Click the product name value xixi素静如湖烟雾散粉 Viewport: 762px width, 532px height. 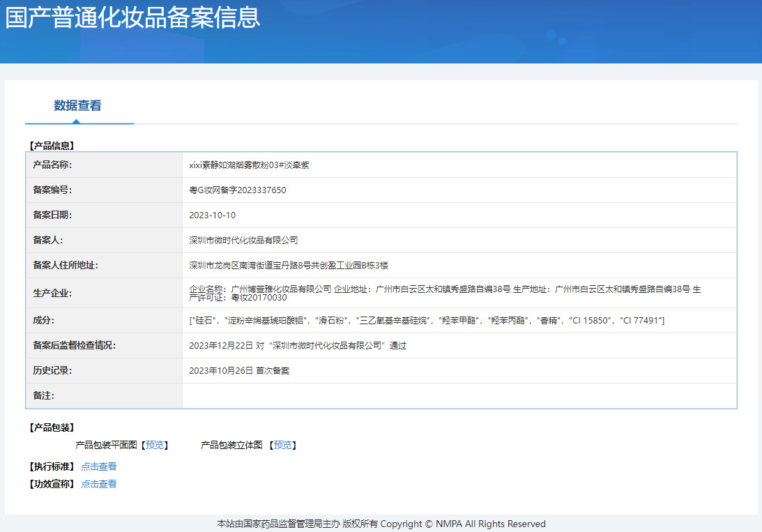point(249,165)
